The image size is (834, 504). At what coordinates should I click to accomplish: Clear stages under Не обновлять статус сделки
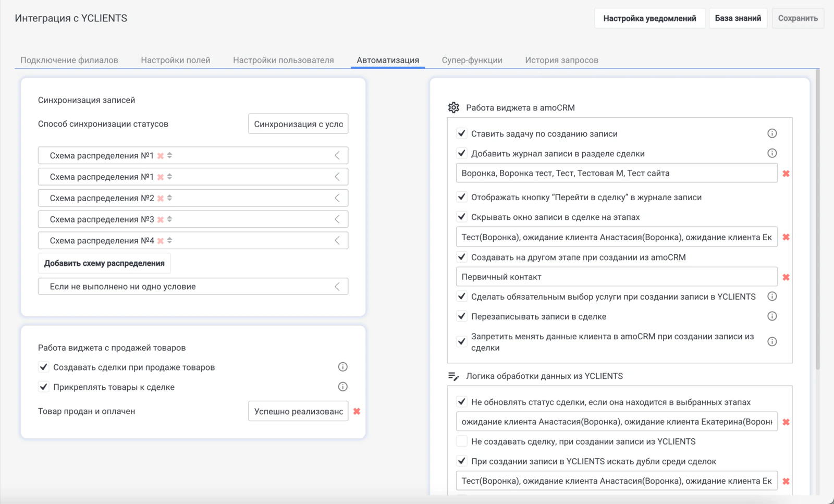click(786, 422)
